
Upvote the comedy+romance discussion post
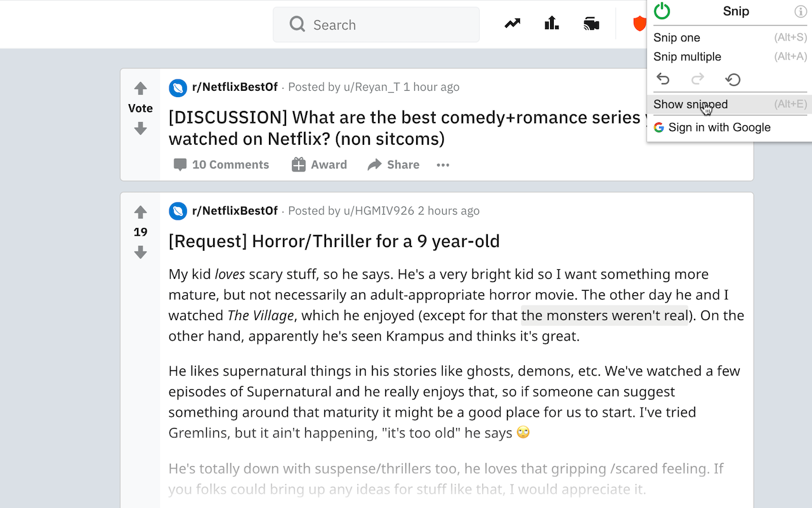140,88
